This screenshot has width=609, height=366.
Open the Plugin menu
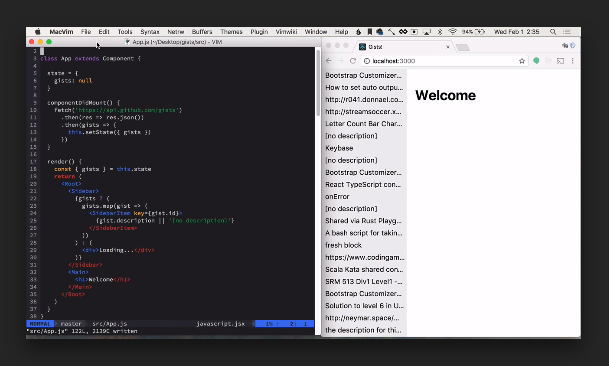click(x=259, y=32)
